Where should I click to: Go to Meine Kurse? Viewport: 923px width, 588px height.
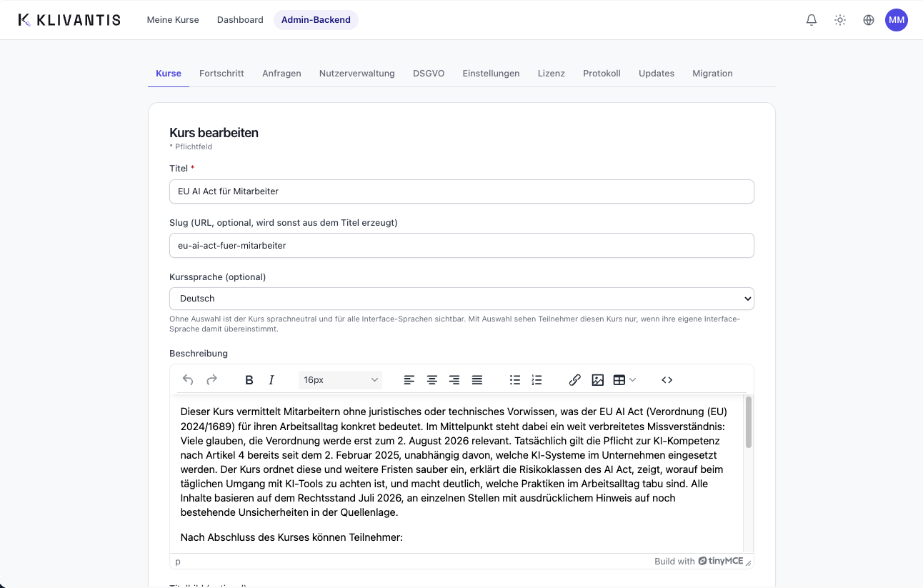click(x=173, y=20)
